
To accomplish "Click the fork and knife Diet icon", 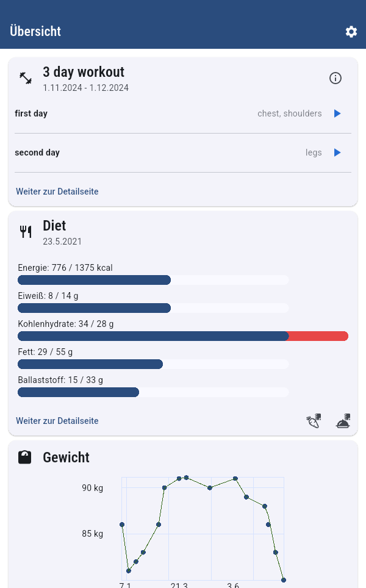I will pos(26,232).
